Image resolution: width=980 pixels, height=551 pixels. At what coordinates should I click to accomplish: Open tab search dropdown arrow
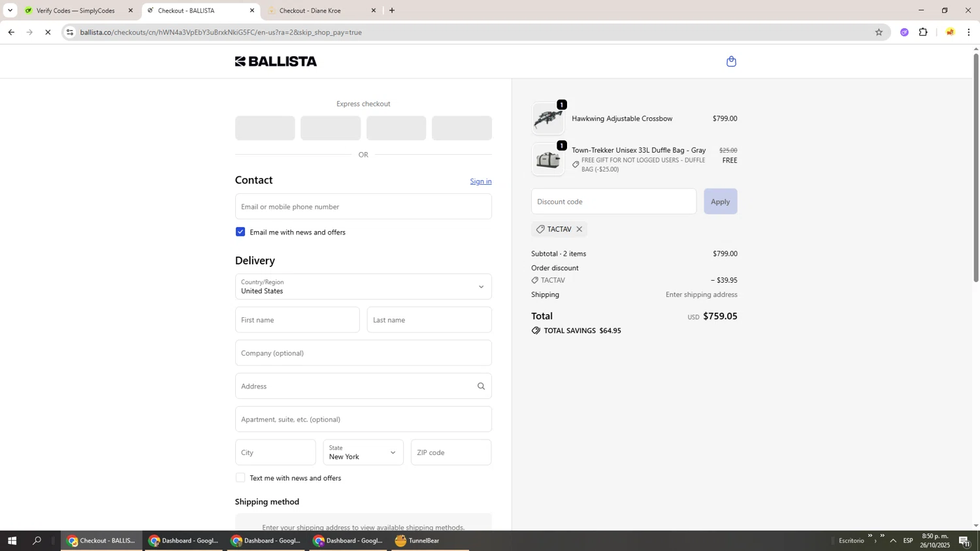[10, 10]
